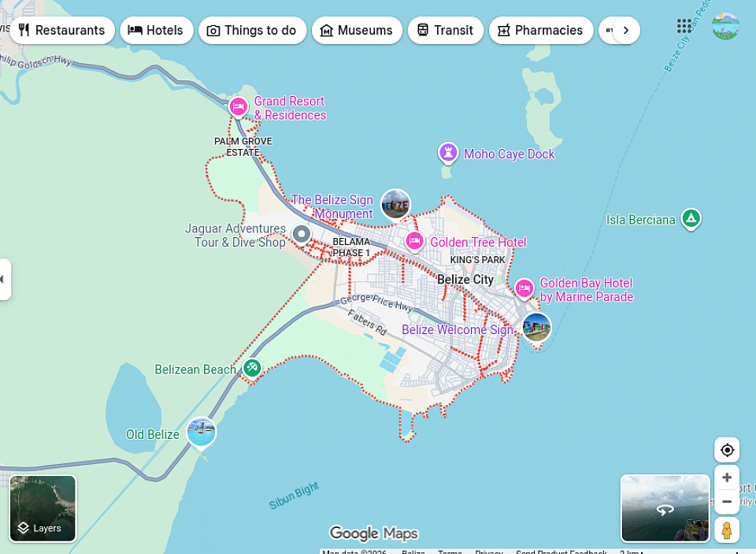This screenshot has width=756, height=554.
Task: Activate the Street View pegman
Action: [727, 530]
